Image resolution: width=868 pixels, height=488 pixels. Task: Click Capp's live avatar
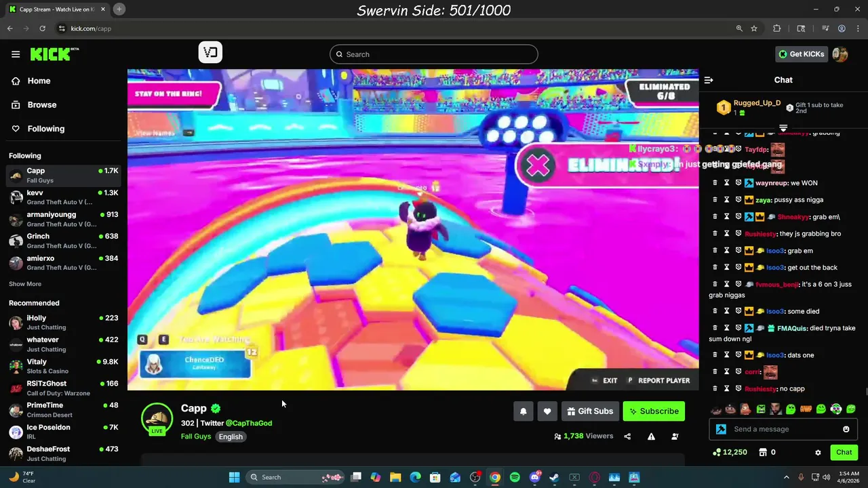pyautogui.click(x=157, y=419)
